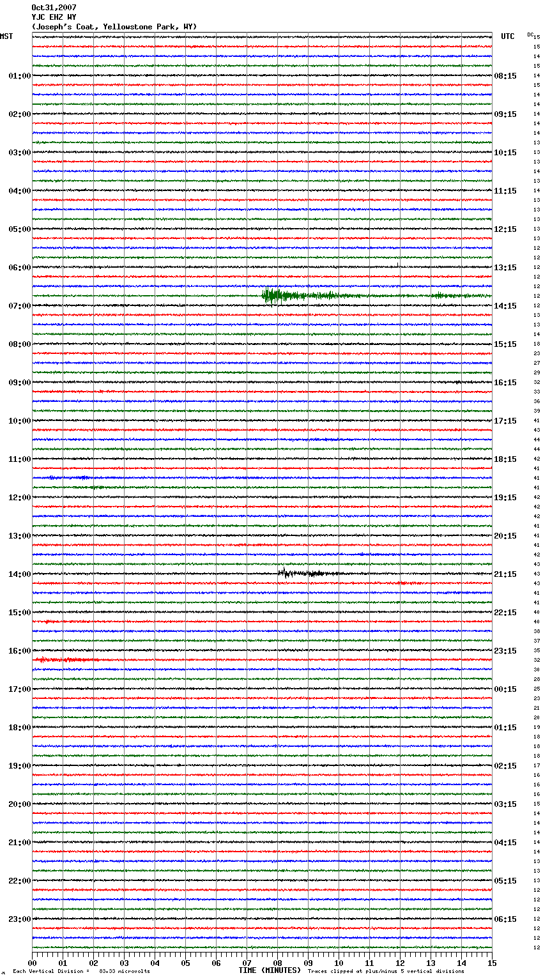This screenshot has height=980, width=543.
Task: Click the 19:15 UTC time label
Action: tap(505, 498)
